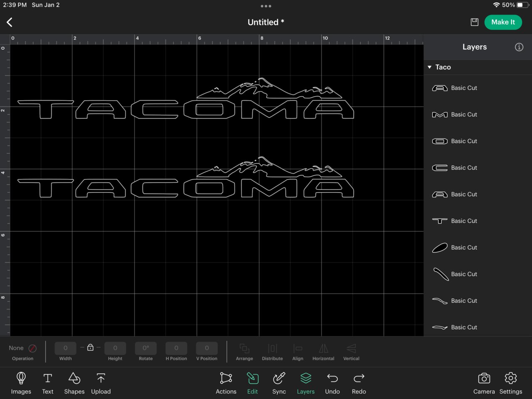Image resolution: width=532 pixels, height=399 pixels.
Task: Select the M letter layer
Action: click(477, 115)
